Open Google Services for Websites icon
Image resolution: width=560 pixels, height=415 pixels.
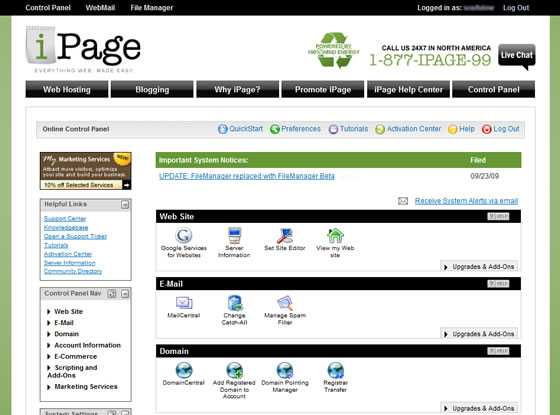[184, 236]
